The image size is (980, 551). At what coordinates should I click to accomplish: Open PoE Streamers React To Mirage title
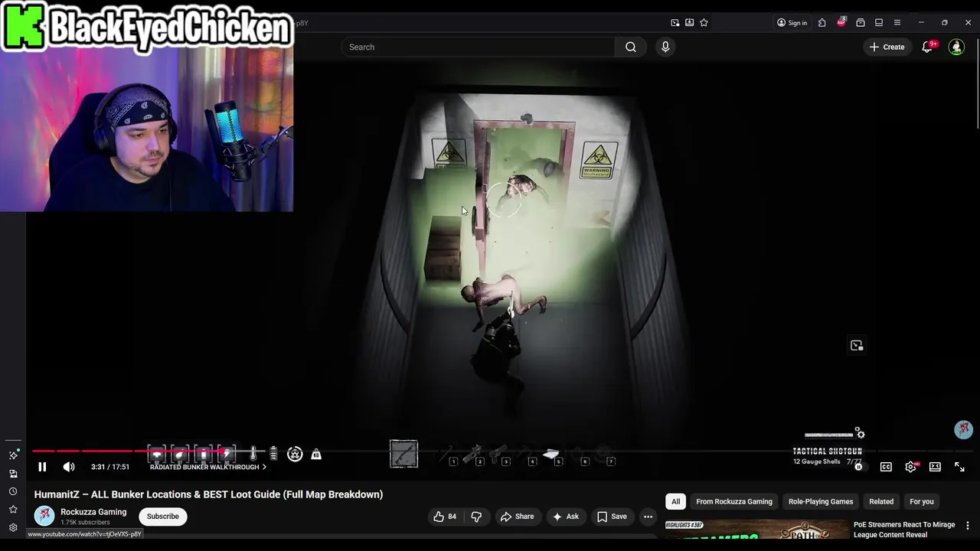point(904,530)
